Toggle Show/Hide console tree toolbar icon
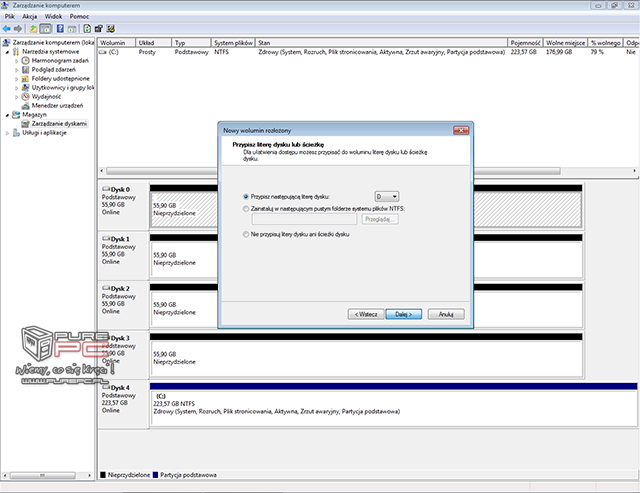Viewport: 640px width, 493px height. (45, 29)
